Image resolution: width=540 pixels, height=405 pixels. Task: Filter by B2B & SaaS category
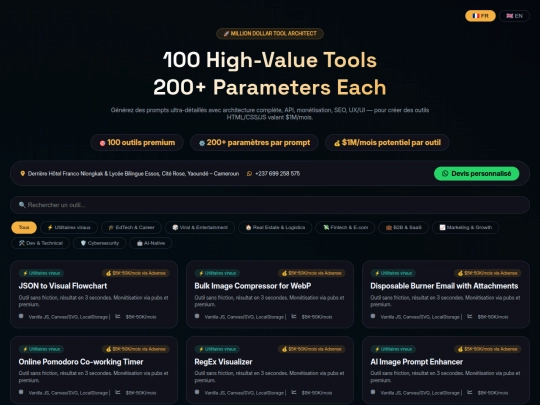[x=403, y=227]
